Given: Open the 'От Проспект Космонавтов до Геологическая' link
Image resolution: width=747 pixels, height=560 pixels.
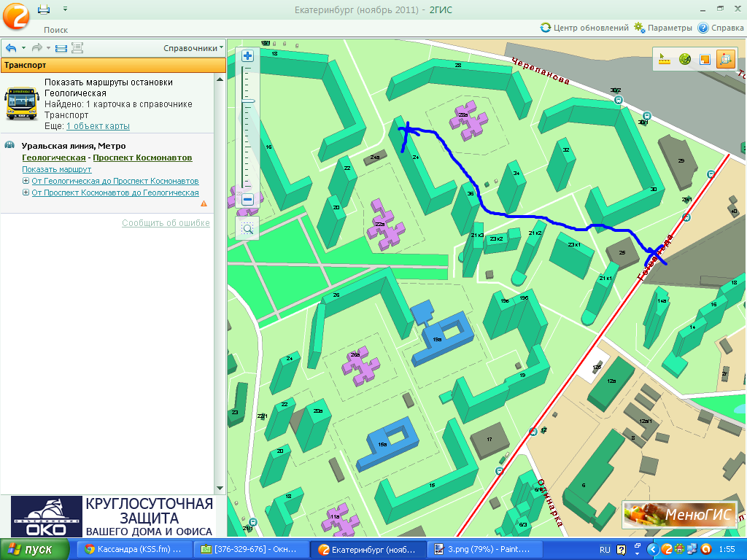Looking at the screenshot, I should [x=115, y=192].
